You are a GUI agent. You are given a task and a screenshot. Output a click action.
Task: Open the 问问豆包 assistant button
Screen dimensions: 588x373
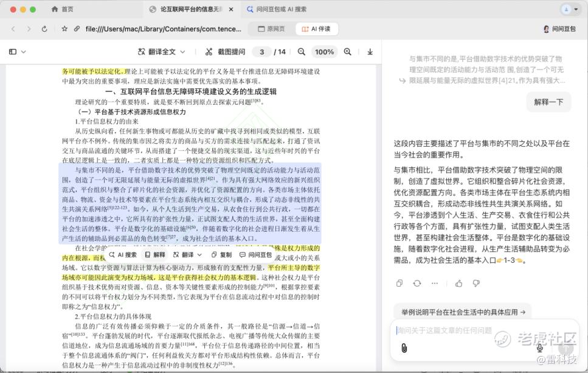point(559,29)
